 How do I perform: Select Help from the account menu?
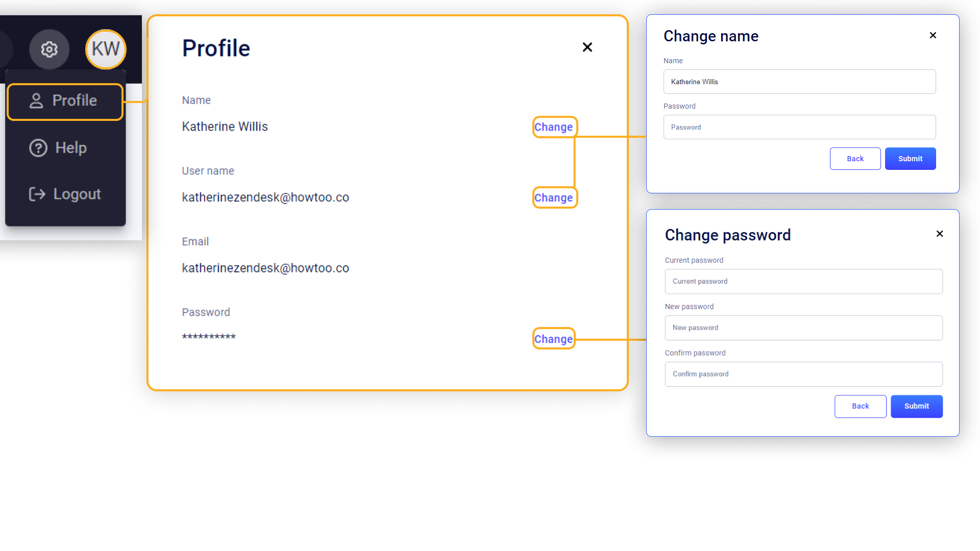(x=70, y=147)
